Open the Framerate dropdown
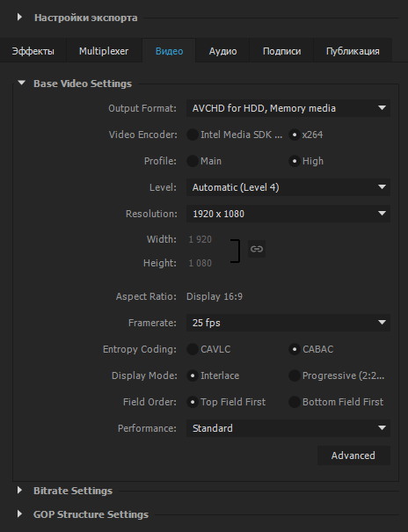The width and height of the screenshot is (408, 532). (288, 323)
